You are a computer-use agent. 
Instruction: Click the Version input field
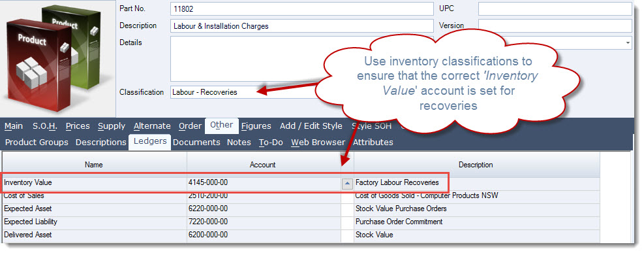coord(555,25)
